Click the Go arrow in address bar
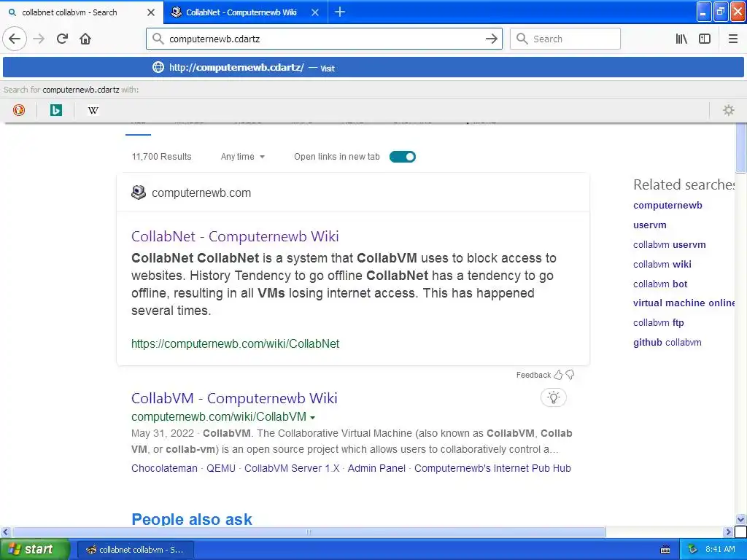This screenshot has width=747, height=560. click(491, 39)
